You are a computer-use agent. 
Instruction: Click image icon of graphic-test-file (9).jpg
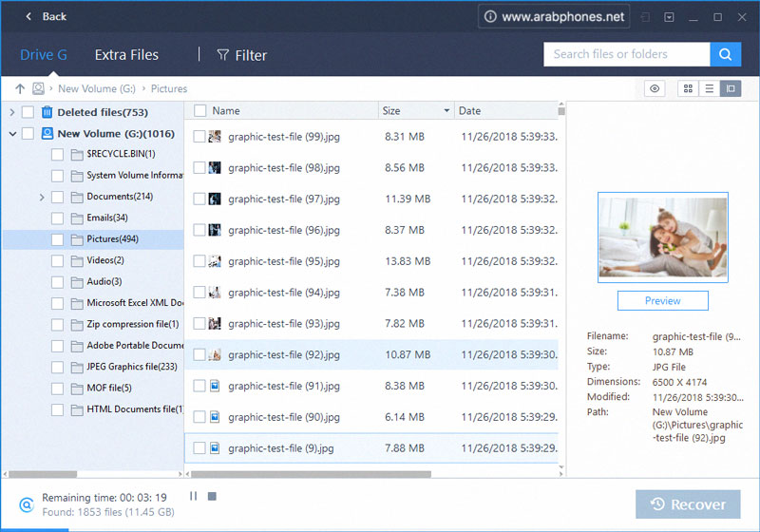215,448
